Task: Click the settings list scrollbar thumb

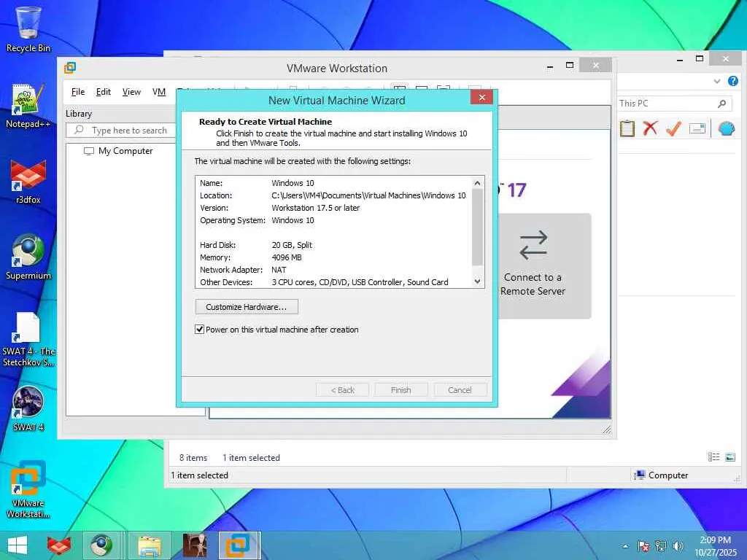Action: point(477,227)
